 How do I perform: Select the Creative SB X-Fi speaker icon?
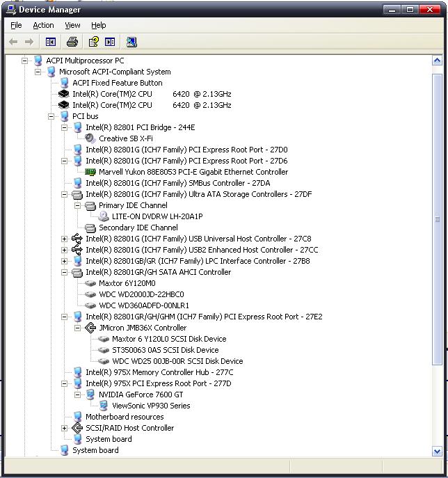(90, 138)
